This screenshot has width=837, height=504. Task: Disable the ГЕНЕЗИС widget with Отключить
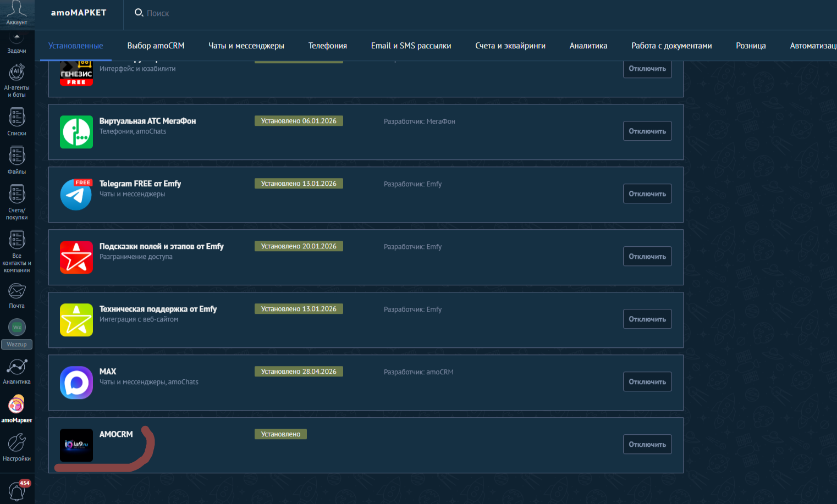647,69
